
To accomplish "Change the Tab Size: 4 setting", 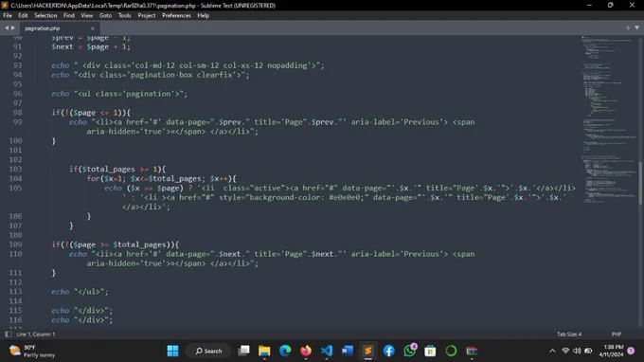I will coord(569,335).
